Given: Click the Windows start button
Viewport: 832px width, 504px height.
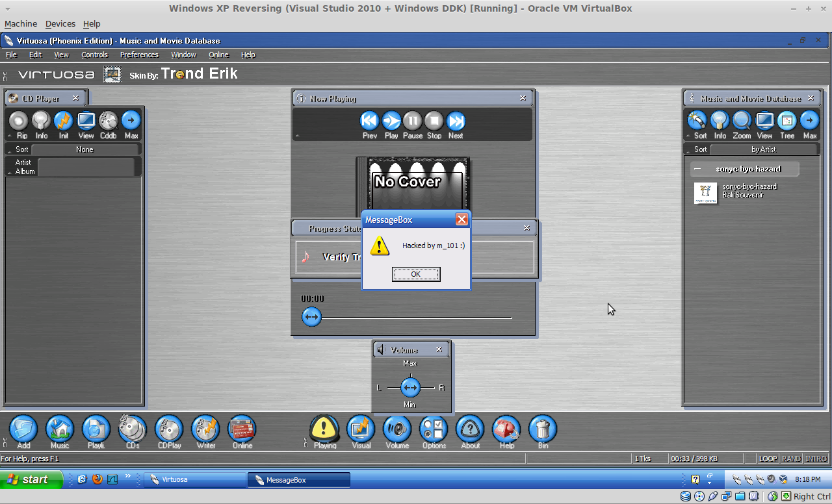Looking at the screenshot, I should pyautogui.click(x=32, y=479).
